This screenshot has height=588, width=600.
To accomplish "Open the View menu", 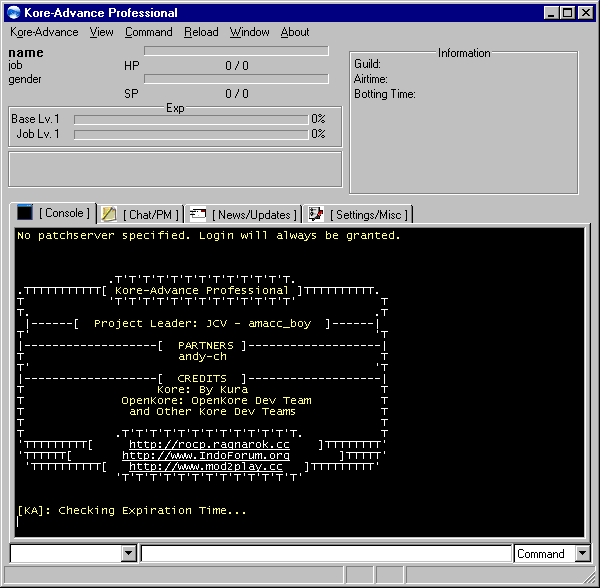I will tap(101, 32).
